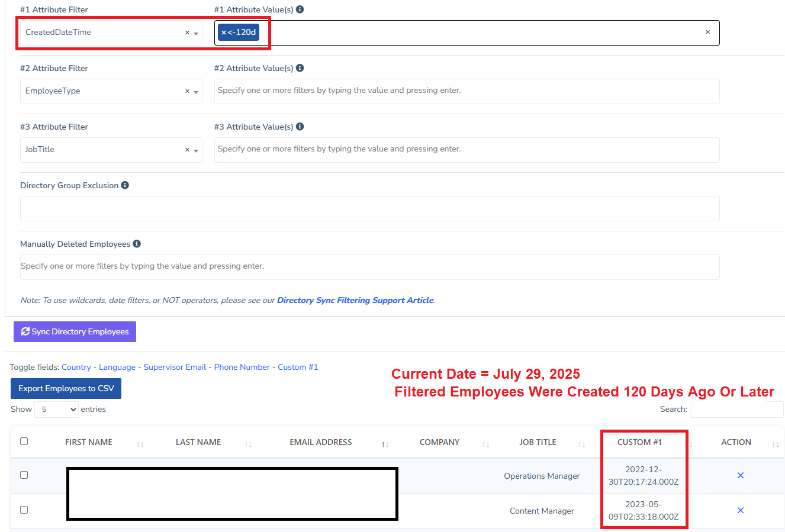The height and width of the screenshot is (532, 785).
Task: Open Directory Sync Filtering Support Article link
Action: tap(355, 301)
